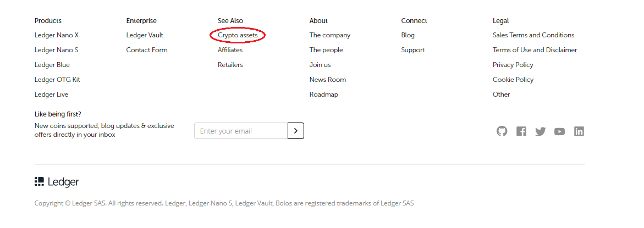Open the Twitter social icon
The image size is (644, 228).
point(541,131)
